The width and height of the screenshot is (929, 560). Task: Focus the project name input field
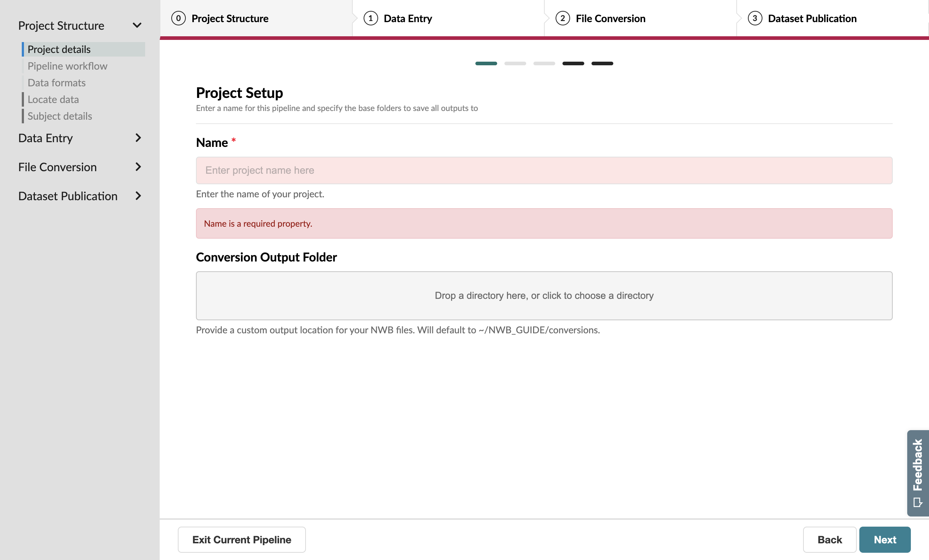(x=544, y=170)
